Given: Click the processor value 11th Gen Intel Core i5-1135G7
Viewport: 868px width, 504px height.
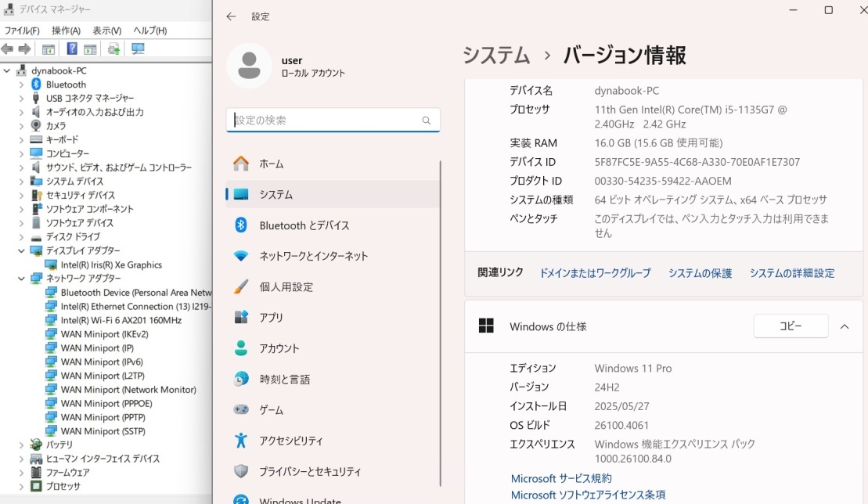Looking at the screenshot, I should pos(691,117).
